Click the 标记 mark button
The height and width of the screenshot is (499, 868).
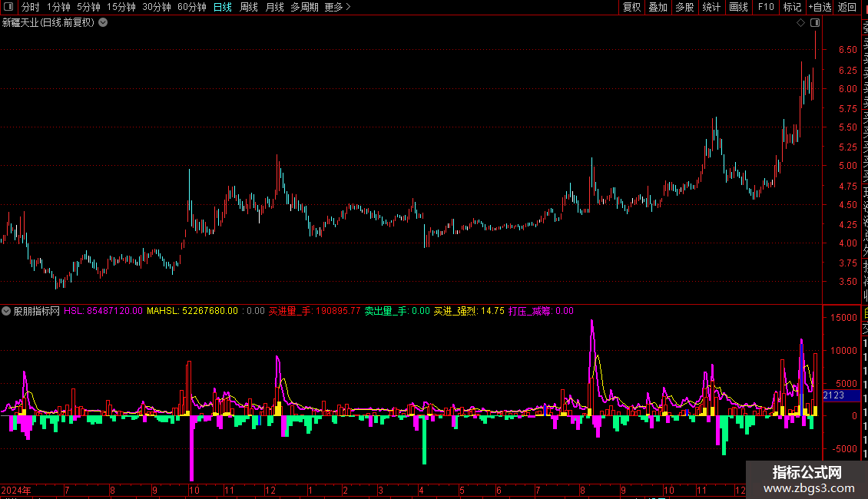[792, 7]
